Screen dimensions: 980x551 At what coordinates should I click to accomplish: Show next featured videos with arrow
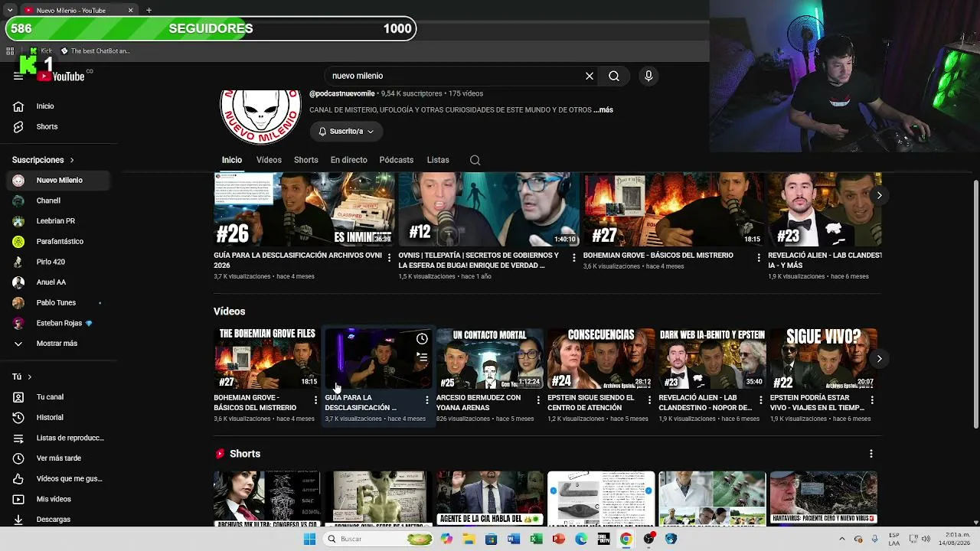[879, 195]
